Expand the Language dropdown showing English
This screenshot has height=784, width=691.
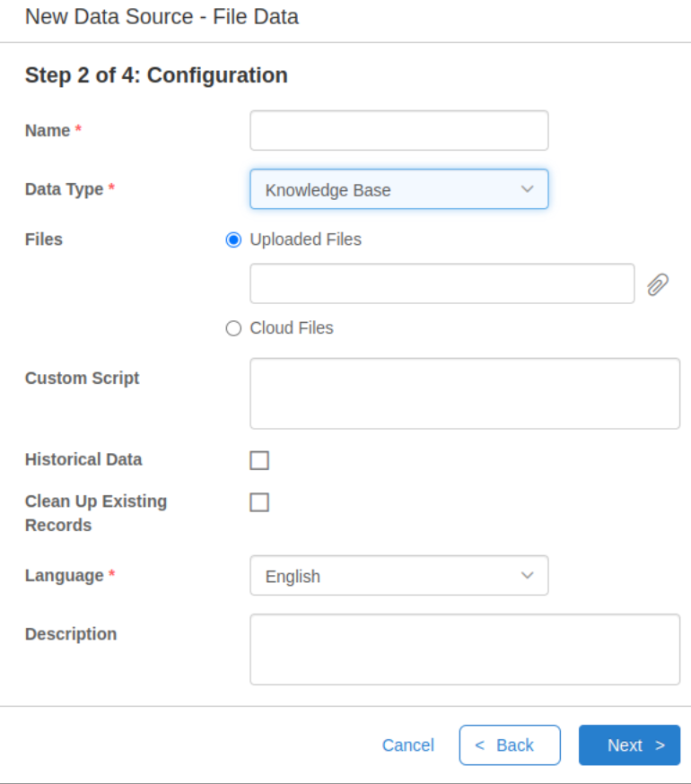pos(399,576)
